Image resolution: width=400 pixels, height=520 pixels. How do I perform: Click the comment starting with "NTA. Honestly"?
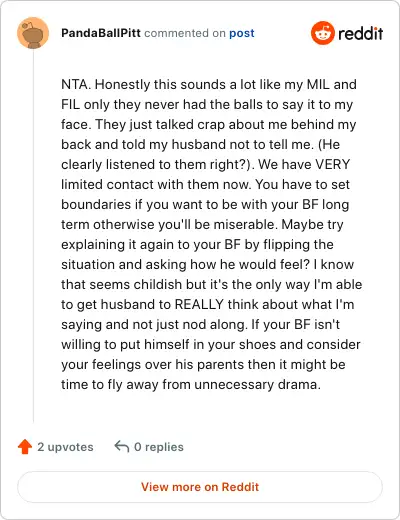click(x=212, y=234)
